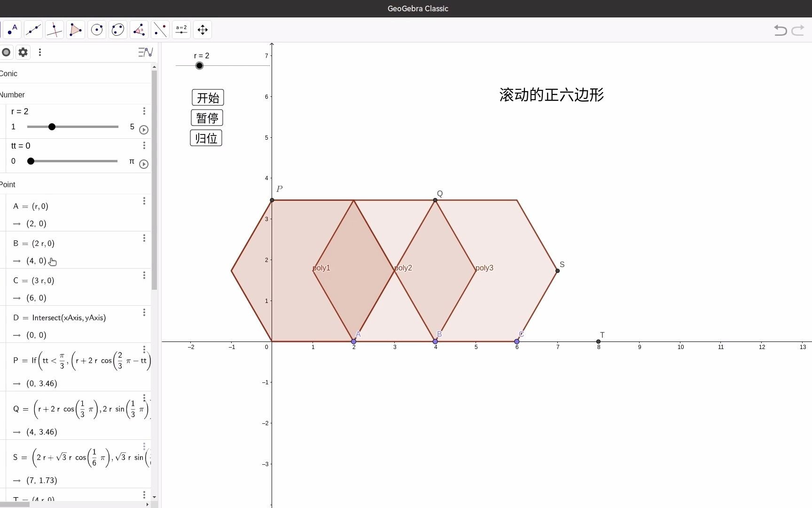The image size is (812, 508).
Task: Undo the last action
Action: pos(781,30)
